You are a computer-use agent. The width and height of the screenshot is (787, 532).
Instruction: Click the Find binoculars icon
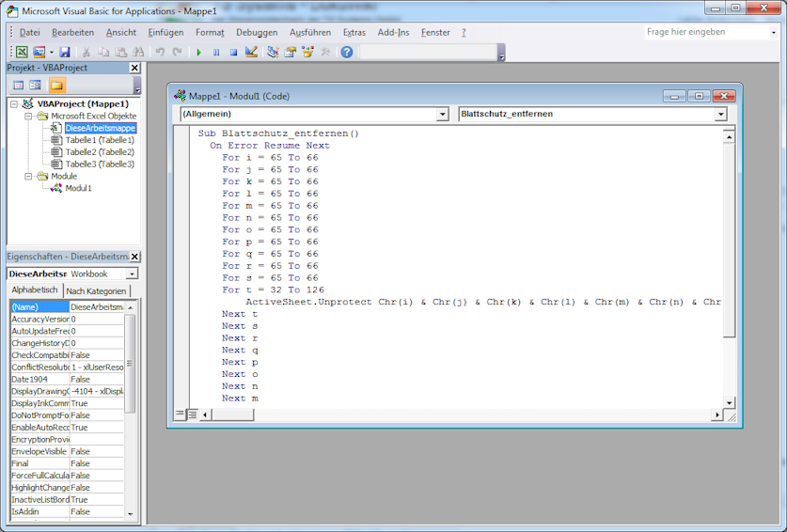tap(139, 53)
